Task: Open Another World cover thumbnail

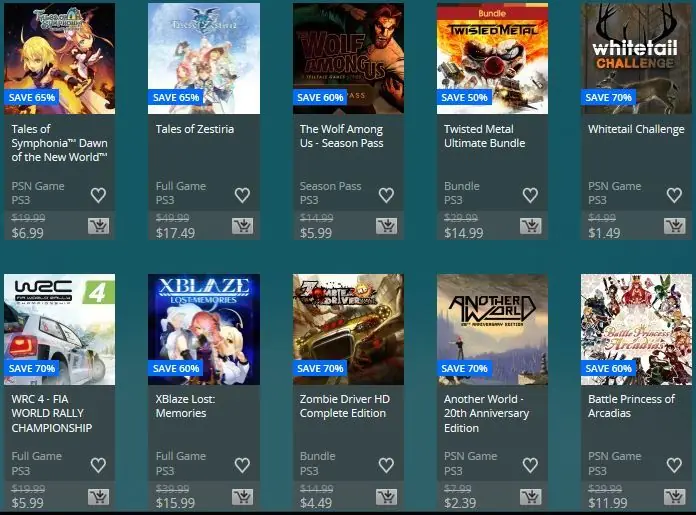Action: point(492,329)
